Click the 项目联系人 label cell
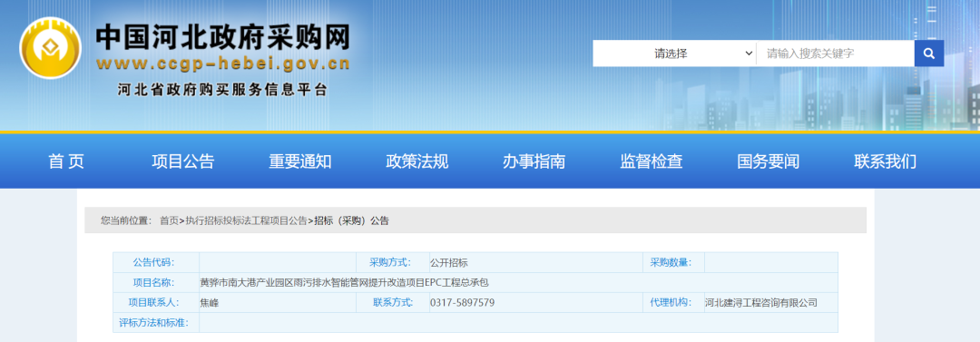The height and width of the screenshot is (342, 980). (x=156, y=303)
